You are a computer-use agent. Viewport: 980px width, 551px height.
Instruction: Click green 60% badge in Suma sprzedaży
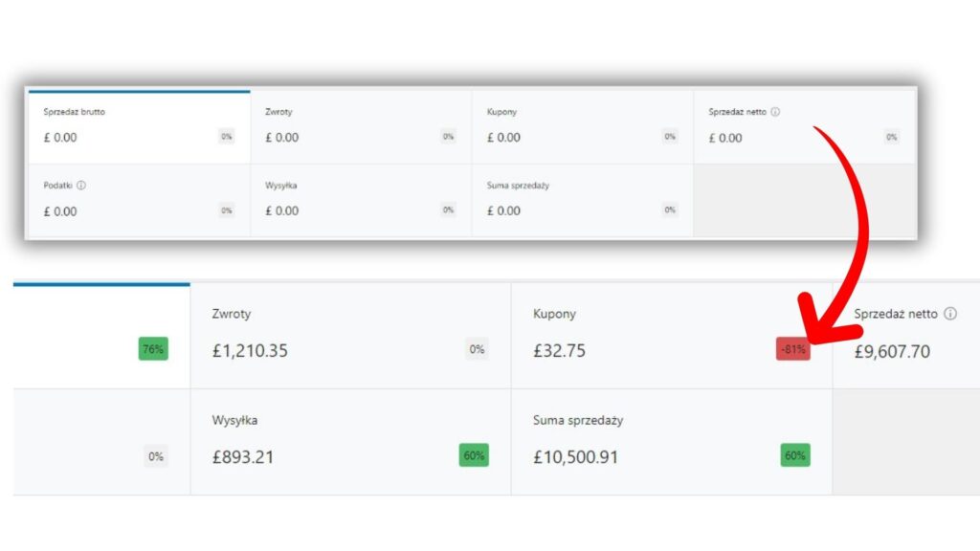point(794,456)
